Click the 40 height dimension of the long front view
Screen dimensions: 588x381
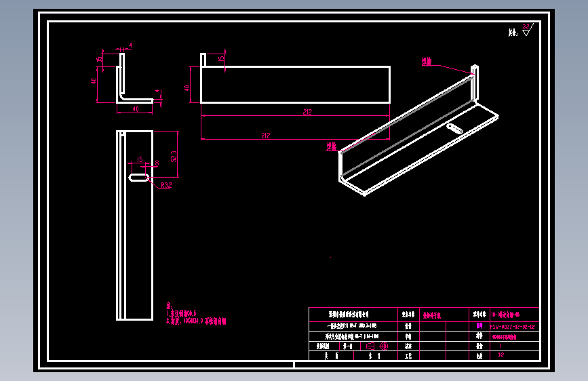click(x=187, y=89)
